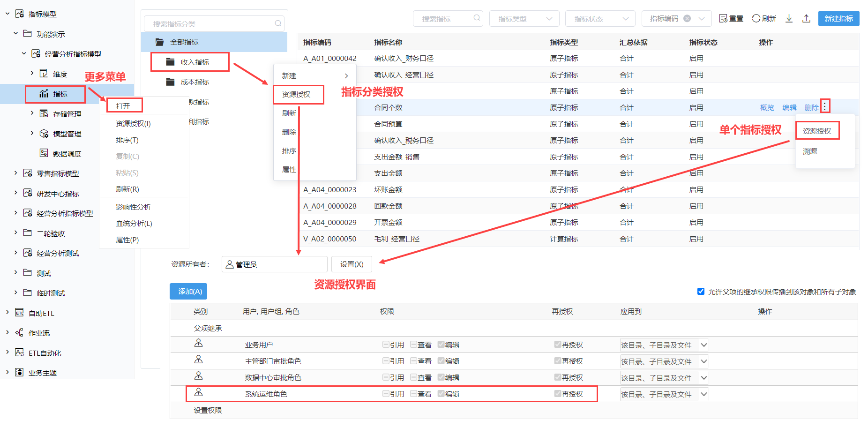Expand the 二轮验收 folder node
868x435 pixels.
tap(15, 232)
